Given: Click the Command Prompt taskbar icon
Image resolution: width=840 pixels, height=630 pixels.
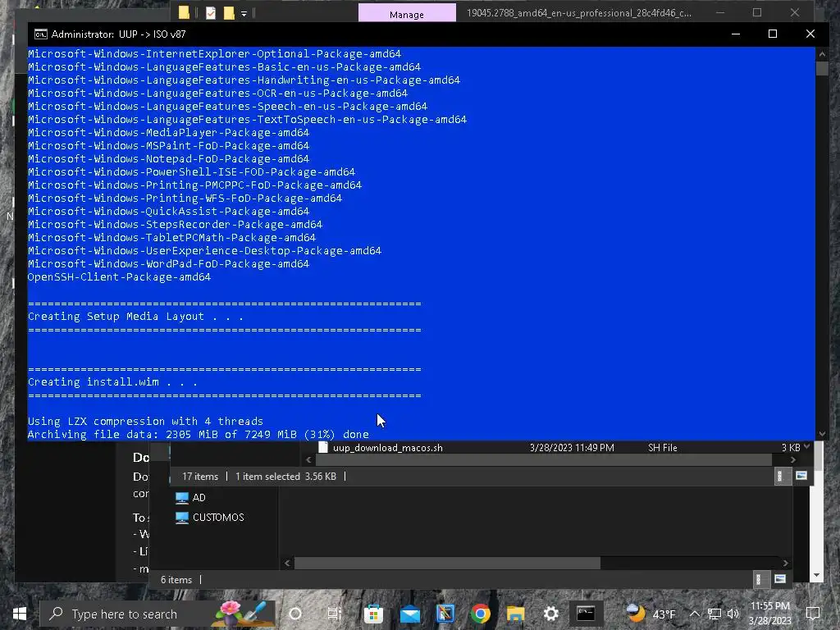Looking at the screenshot, I should pos(586,614).
